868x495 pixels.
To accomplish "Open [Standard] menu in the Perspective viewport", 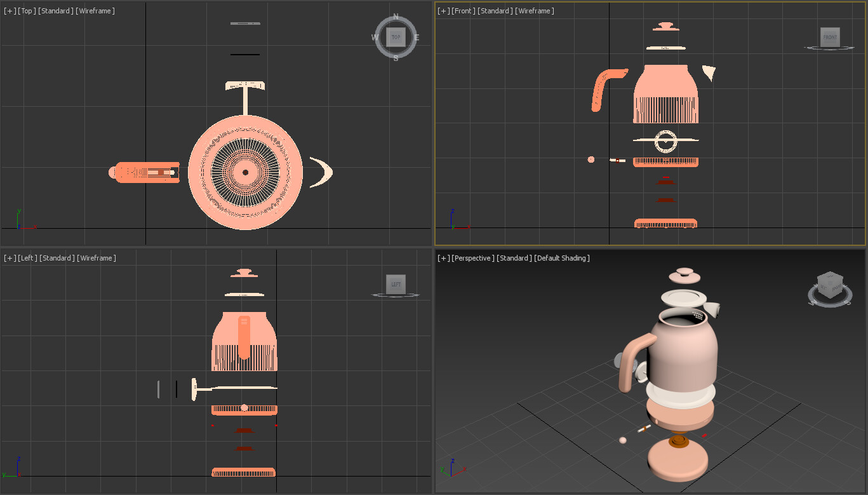I will pyautogui.click(x=514, y=258).
